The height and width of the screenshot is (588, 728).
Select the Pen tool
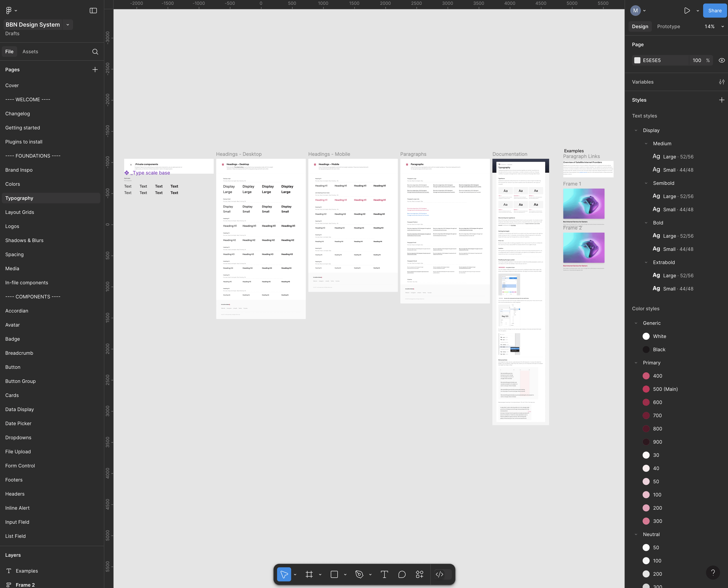[359, 574]
